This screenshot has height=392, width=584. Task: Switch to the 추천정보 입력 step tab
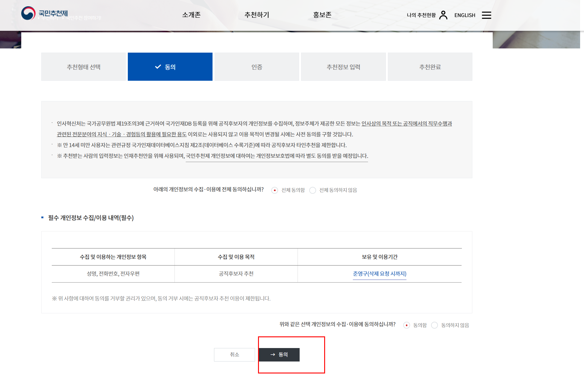click(343, 67)
